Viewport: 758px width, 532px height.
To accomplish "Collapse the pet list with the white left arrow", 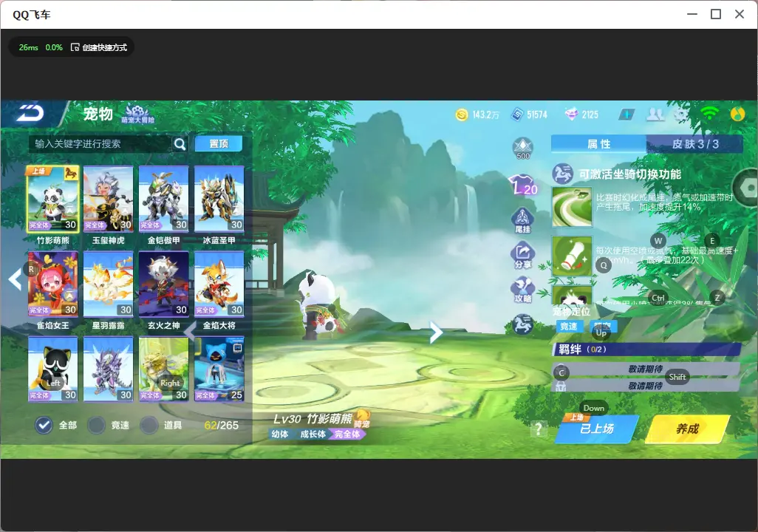I will point(15,279).
